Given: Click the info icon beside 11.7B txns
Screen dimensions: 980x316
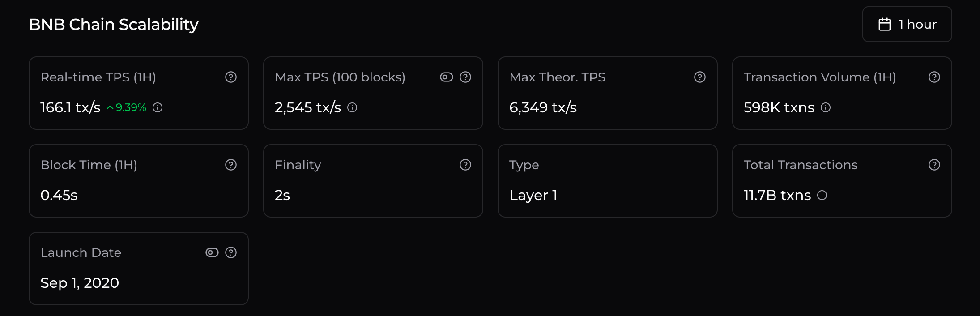Looking at the screenshot, I should click(x=822, y=195).
